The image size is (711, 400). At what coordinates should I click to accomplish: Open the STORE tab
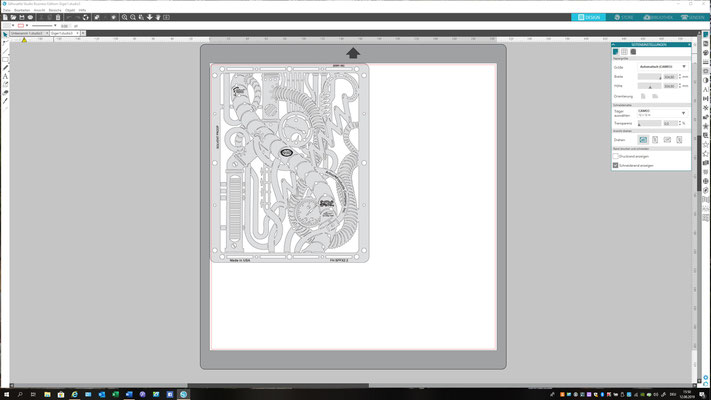point(623,17)
